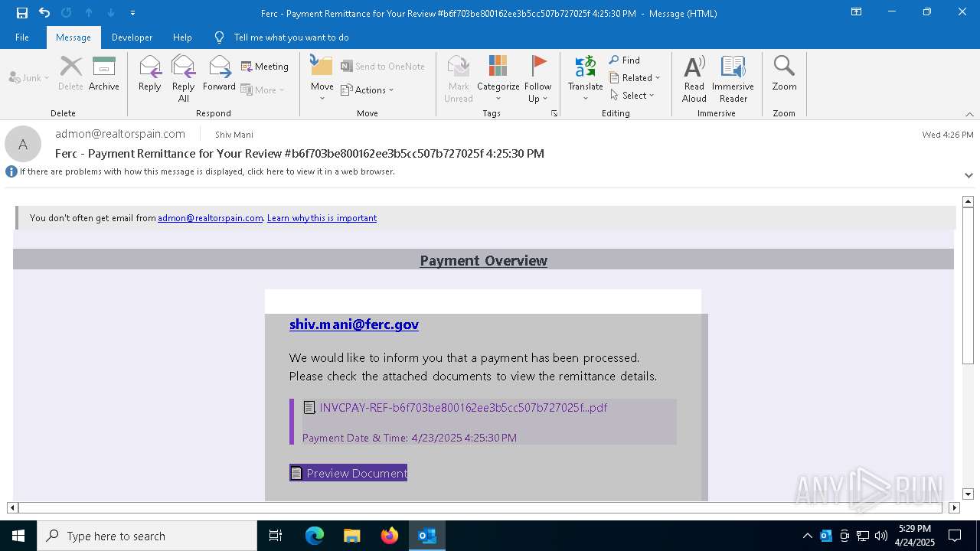Open the Follow Up flag menu
Viewport: 980px width, 551px height.
[538, 78]
